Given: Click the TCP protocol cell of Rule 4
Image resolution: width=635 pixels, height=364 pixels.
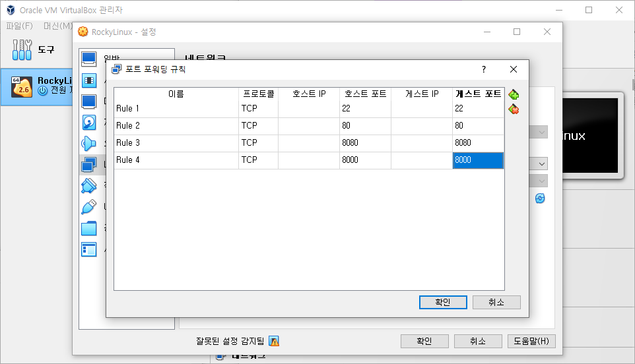Looking at the screenshot, I should click(258, 160).
